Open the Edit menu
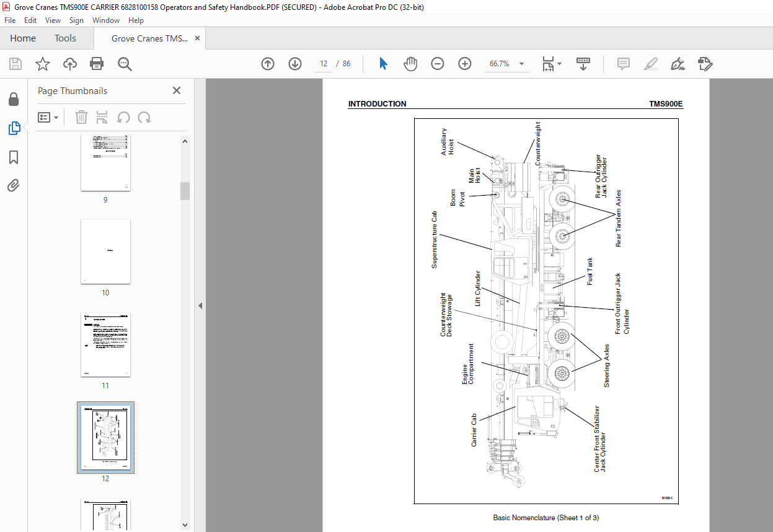 (31, 20)
